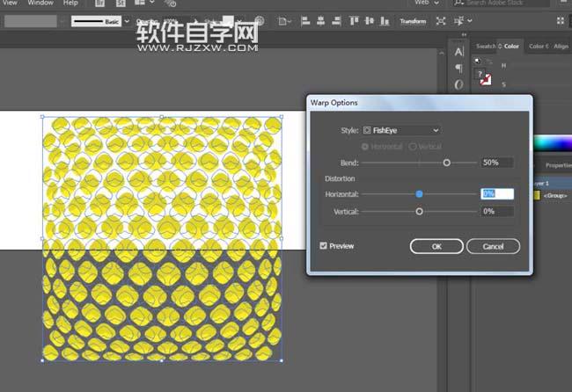Open the Paragraph panel icon
572x392 pixels.
[x=458, y=69]
